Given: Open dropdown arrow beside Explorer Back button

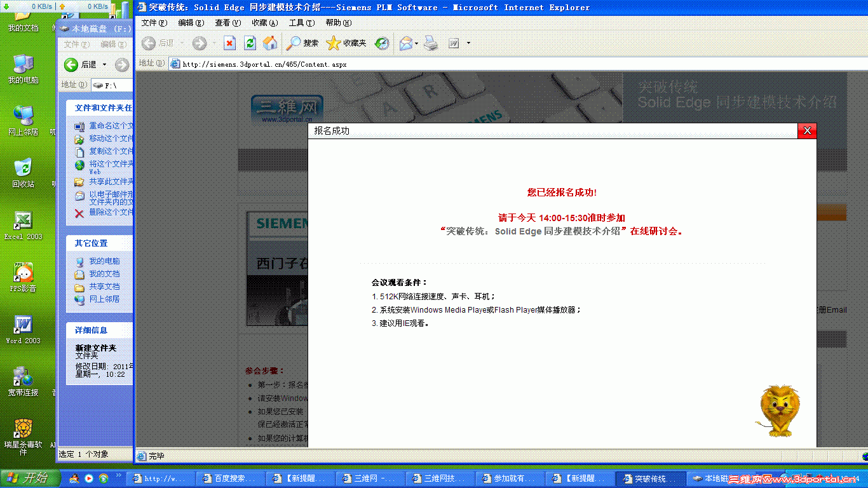Looking at the screenshot, I should (x=104, y=65).
